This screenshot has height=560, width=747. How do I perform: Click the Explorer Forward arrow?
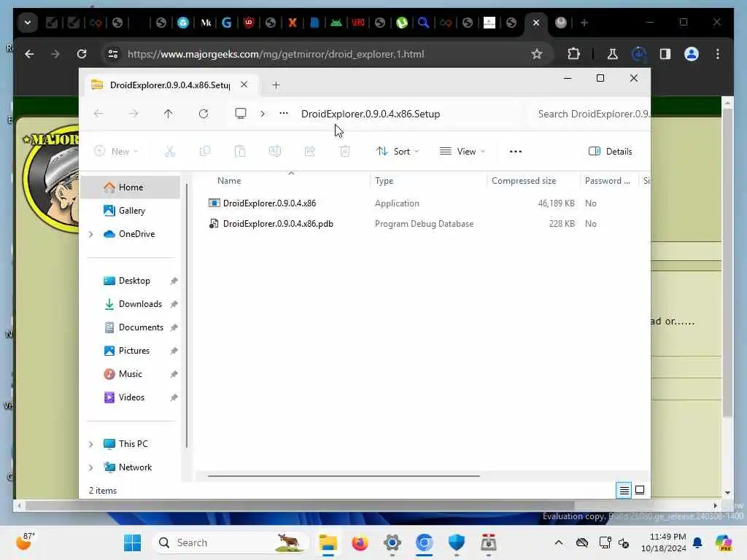(133, 114)
